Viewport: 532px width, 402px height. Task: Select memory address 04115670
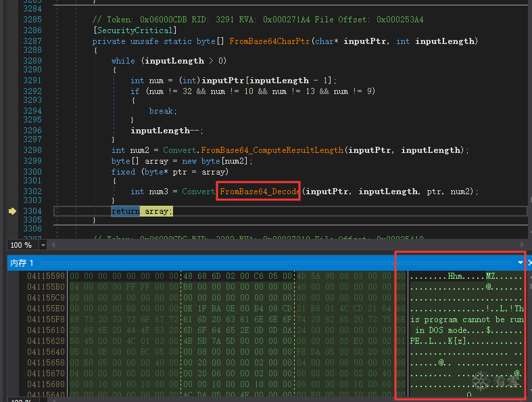[x=46, y=373]
